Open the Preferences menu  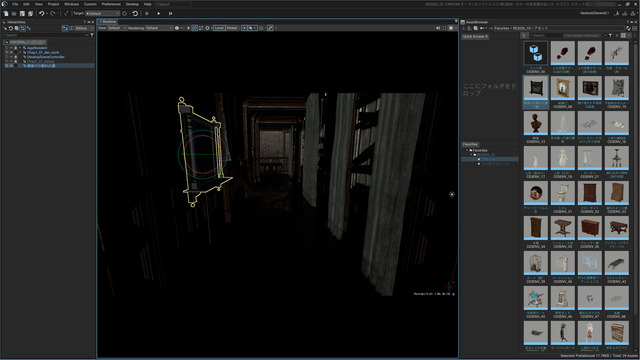tap(111, 4)
